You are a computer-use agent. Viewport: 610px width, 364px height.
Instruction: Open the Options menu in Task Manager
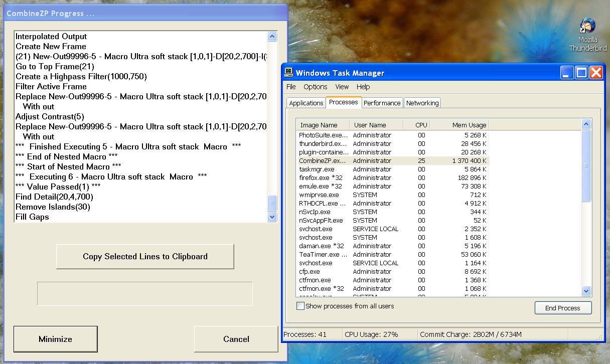pos(315,87)
